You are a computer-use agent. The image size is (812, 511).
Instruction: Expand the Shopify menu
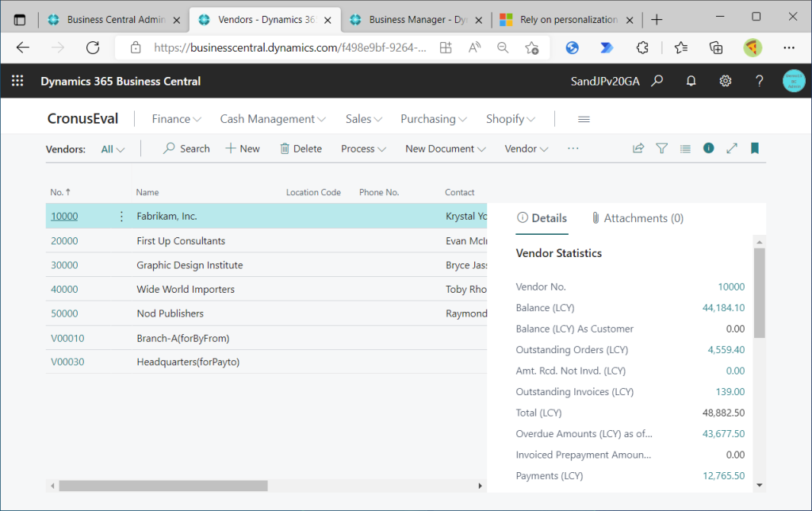tap(511, 119)
